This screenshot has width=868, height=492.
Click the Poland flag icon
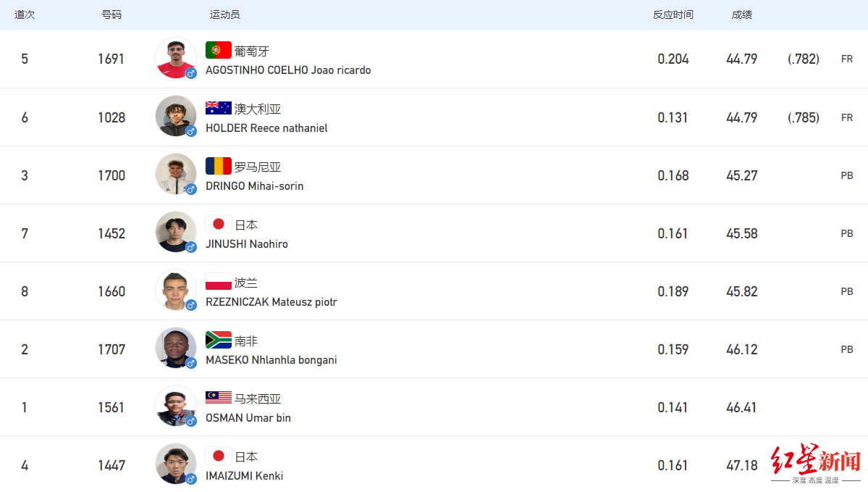pos(218,282)
